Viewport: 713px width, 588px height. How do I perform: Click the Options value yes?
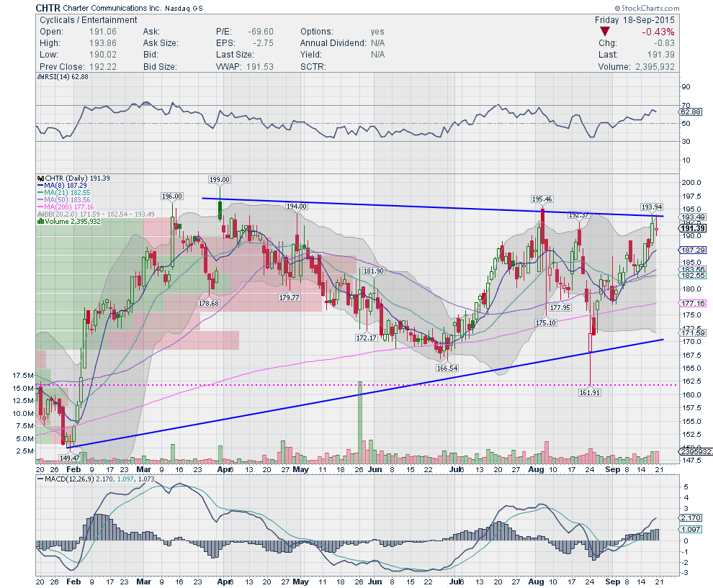pyautogui.click(x=377, y=32)
